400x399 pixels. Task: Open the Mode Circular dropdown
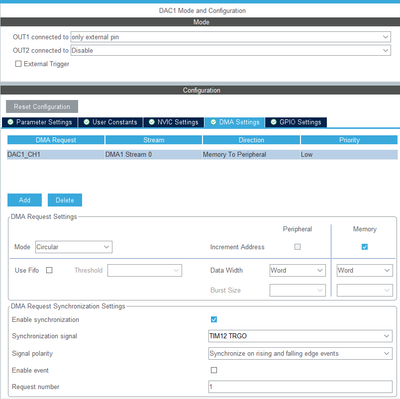point(74,247)
